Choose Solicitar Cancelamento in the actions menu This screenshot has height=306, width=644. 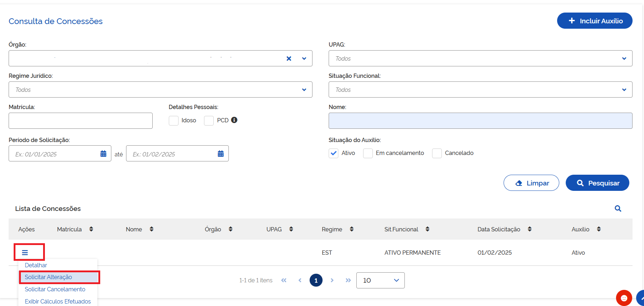click(x=55, y=289)
